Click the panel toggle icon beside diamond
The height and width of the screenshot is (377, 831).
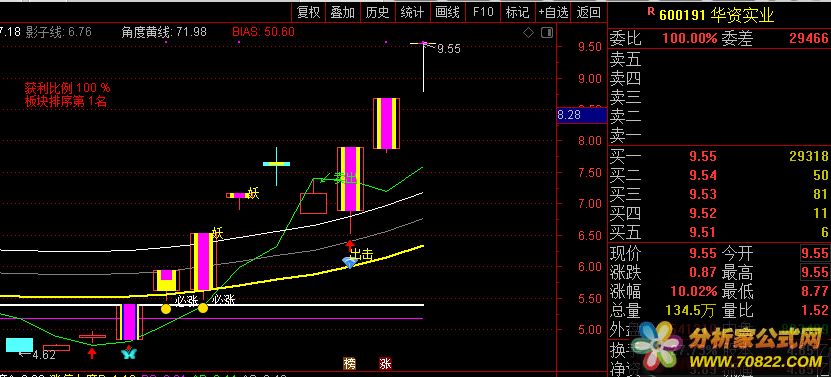[546, 33]
